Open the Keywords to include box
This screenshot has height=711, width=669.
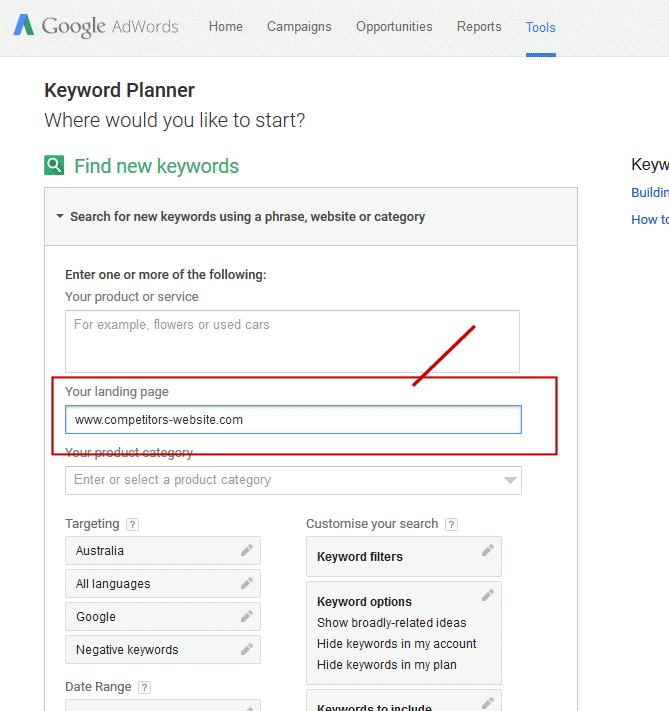(x=404, y=701)
